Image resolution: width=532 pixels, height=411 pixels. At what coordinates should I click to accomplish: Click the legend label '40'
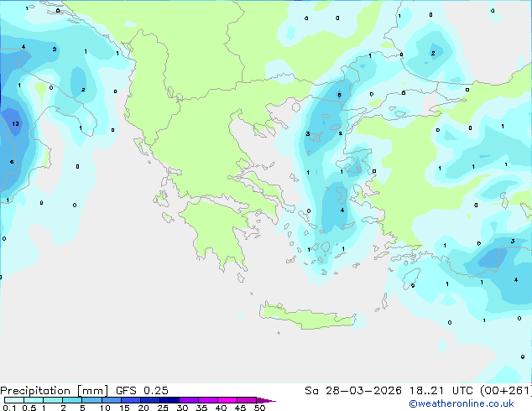click(x=221, y=408)
